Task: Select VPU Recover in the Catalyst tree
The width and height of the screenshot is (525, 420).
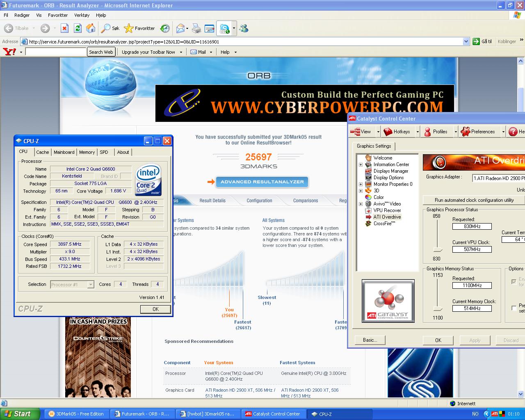Action: tap(387, 210)
